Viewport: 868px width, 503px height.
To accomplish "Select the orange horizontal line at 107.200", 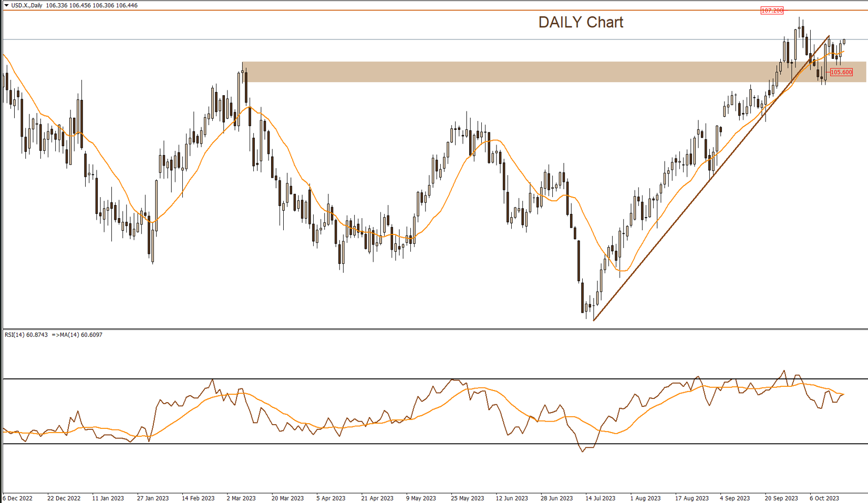I will click(420, 10).
